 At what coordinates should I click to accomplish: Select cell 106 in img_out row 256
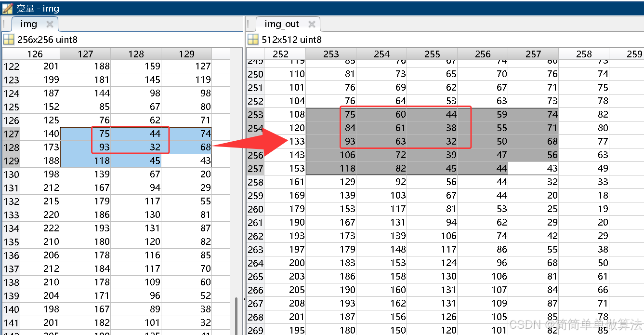click(x=331, y=155)
